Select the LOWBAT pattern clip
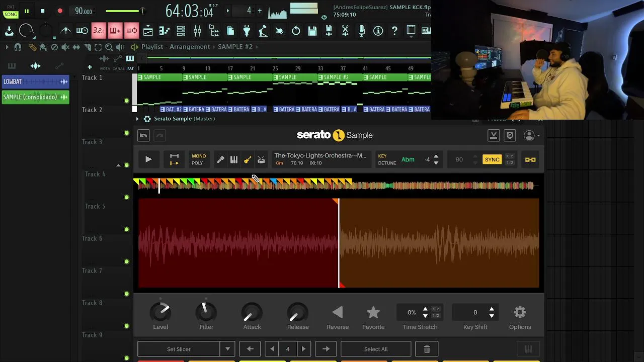 35,81
